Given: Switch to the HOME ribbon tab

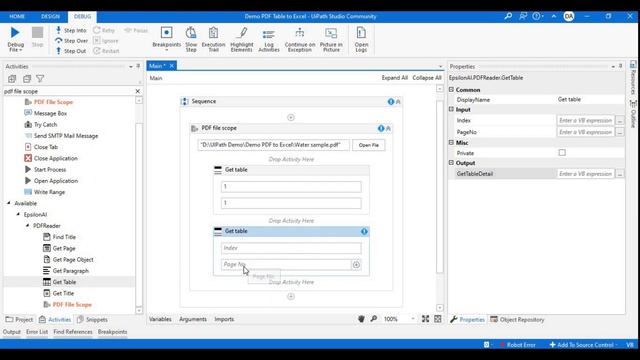Looking at the screenshot, I should tap(17, 16).
